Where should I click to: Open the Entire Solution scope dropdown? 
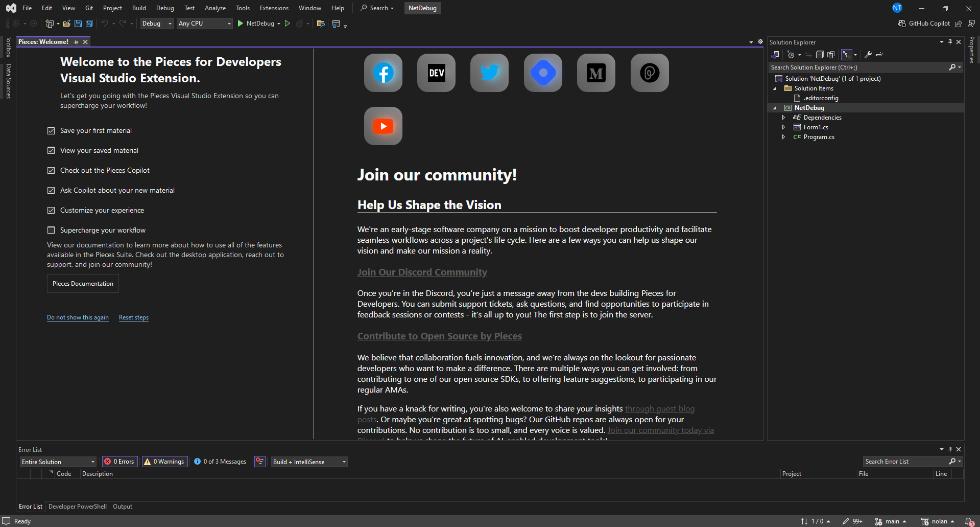point(58,462)
